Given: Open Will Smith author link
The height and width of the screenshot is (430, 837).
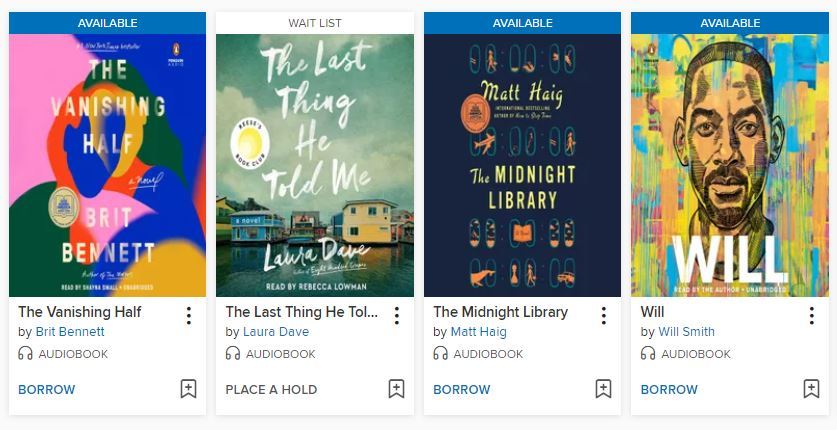Looking at the screenshot, I should pyautogui.click(x=686, y=332).
